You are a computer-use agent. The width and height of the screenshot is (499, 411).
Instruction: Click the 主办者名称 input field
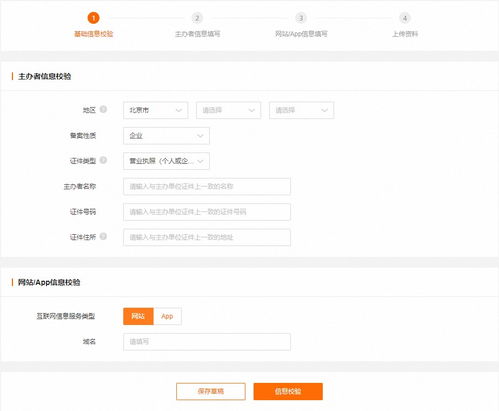207,186
